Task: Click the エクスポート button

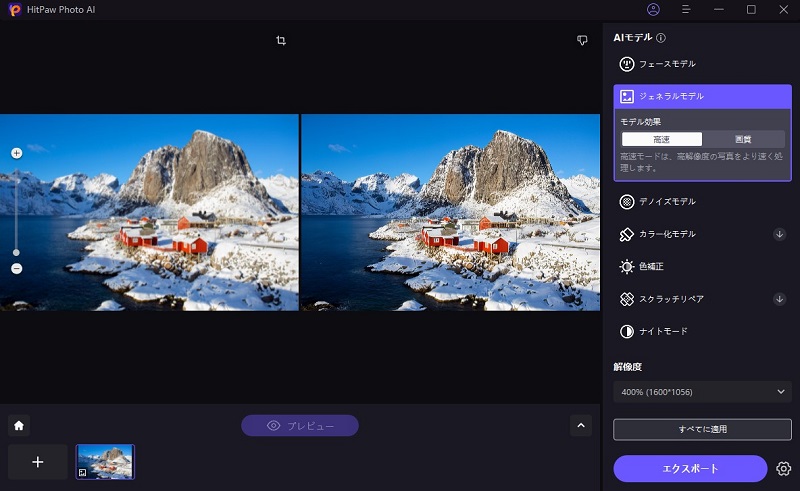Action: [691, 468]
